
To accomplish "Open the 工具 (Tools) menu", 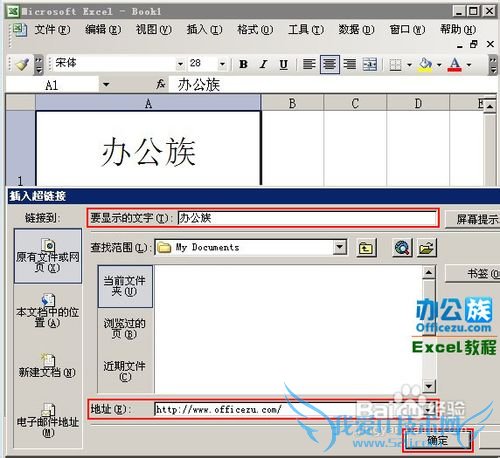I will coord(306,30).
